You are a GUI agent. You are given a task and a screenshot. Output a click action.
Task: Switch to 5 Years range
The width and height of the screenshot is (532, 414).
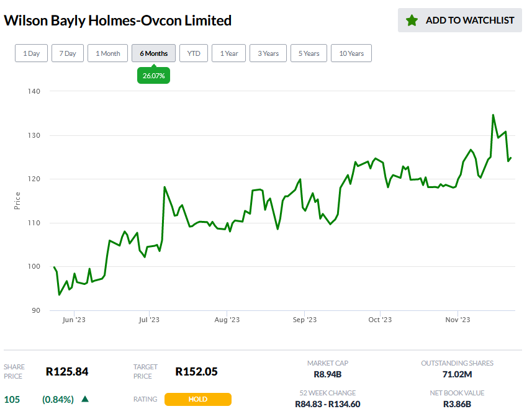tap(309, 53)
